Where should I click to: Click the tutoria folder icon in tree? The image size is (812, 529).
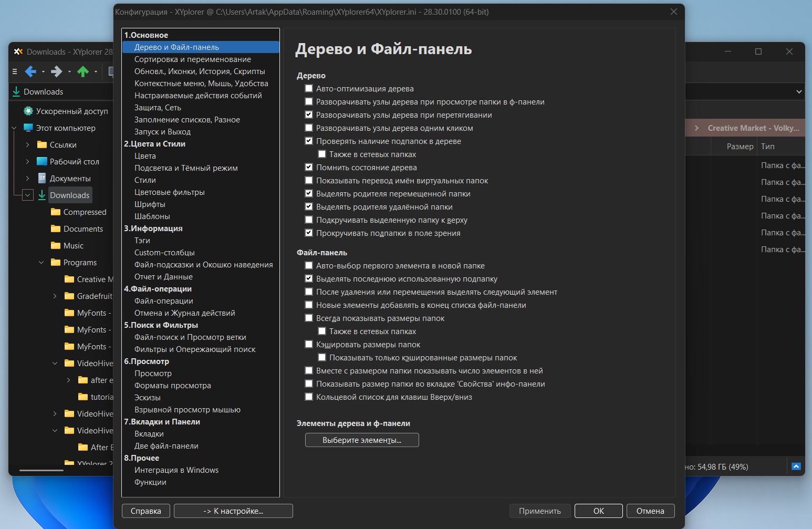coord(83,397)
